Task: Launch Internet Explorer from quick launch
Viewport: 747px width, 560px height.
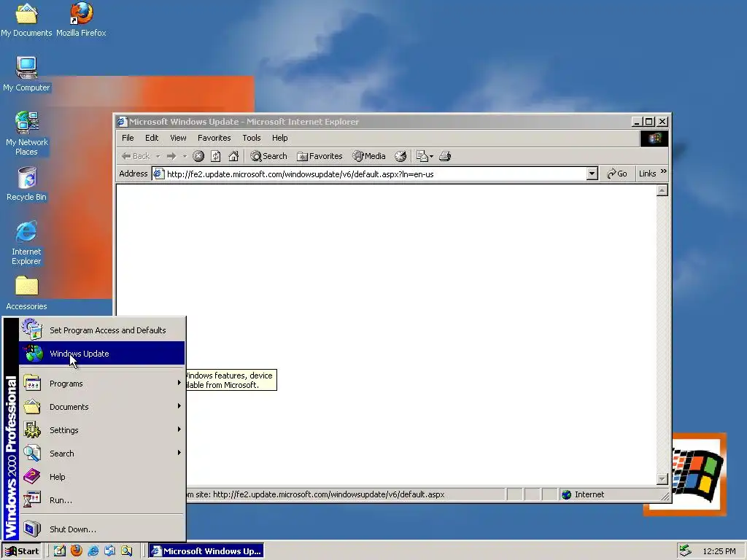Action: pos(93,551)
